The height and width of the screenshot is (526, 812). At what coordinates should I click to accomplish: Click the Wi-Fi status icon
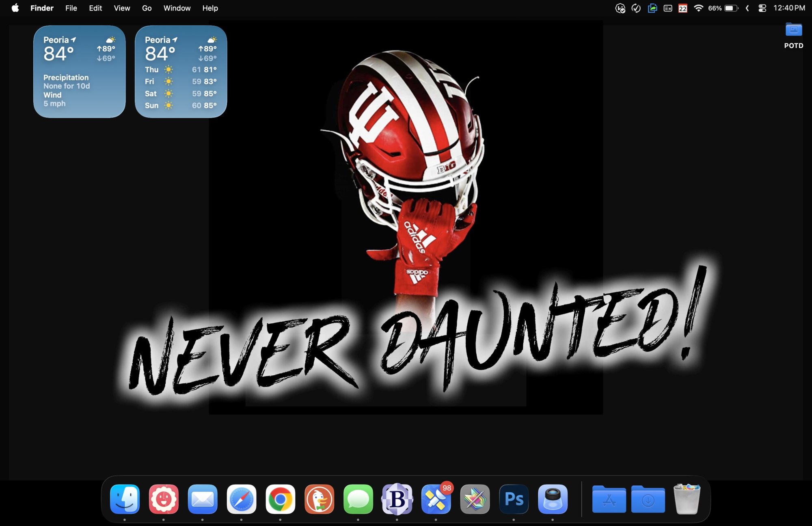pos(698,8)
